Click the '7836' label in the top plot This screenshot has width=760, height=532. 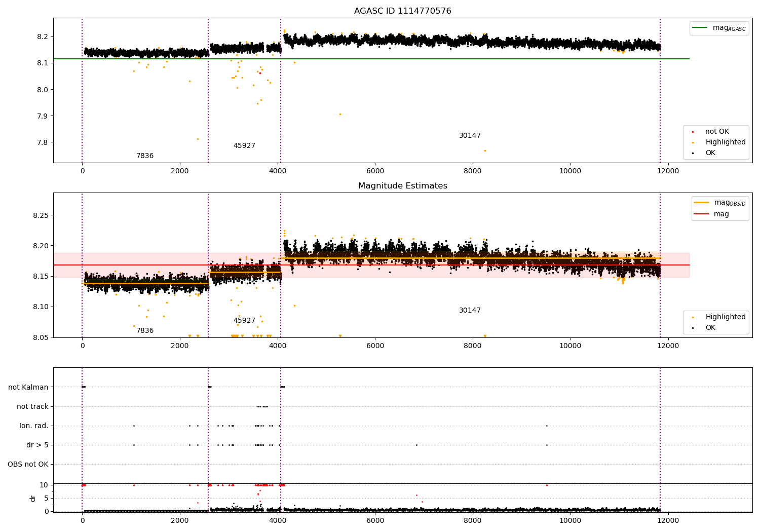click(x=145, y=156)
